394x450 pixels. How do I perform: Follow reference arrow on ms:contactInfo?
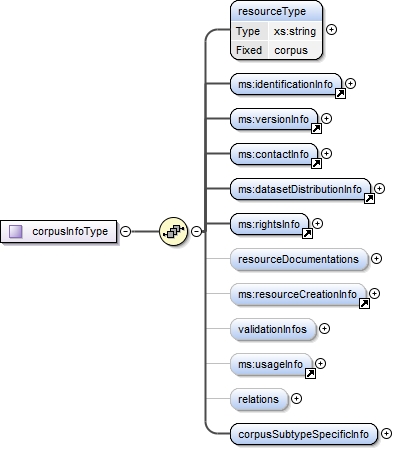pos(316,164)
